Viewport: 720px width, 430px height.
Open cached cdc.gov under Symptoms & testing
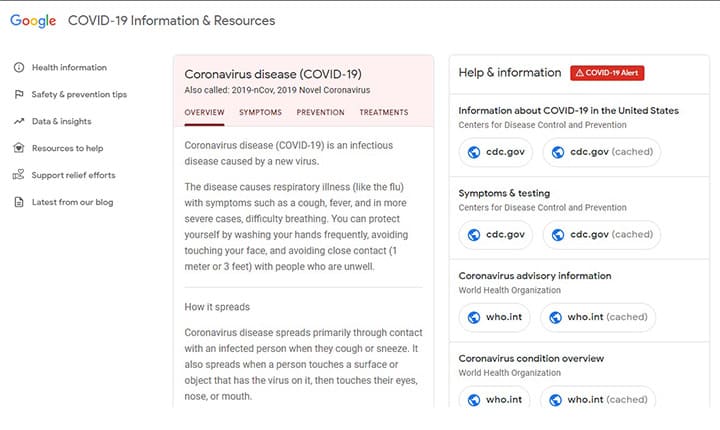click(x=601, y=235)
